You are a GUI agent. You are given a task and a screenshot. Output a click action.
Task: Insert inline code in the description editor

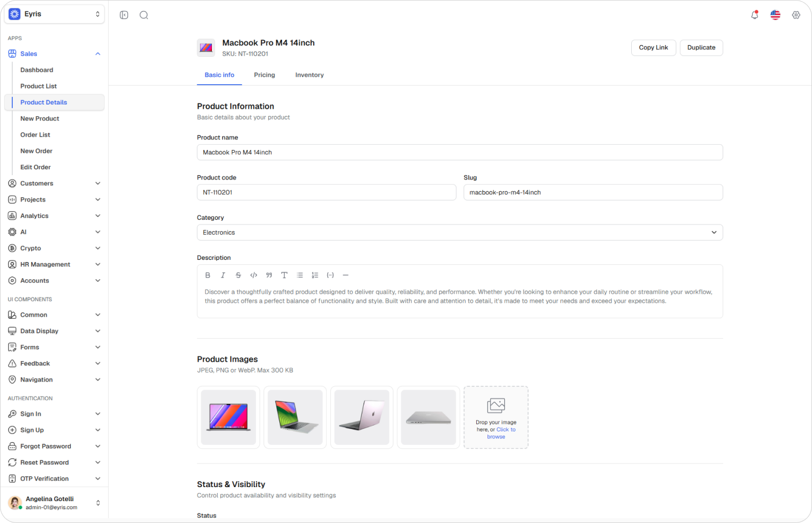[254, 275]
